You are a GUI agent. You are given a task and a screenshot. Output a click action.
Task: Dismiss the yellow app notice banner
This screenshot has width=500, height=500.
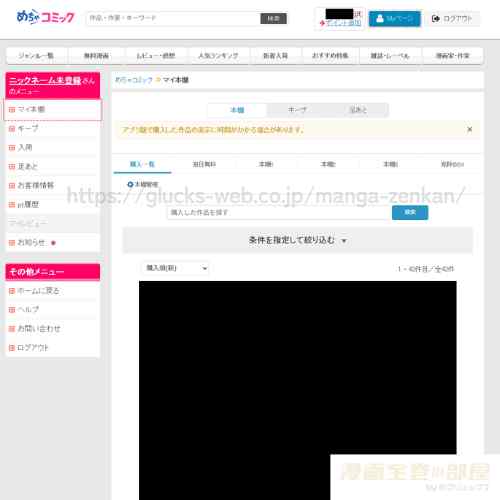pyautogui.click(x=470, y=129)
